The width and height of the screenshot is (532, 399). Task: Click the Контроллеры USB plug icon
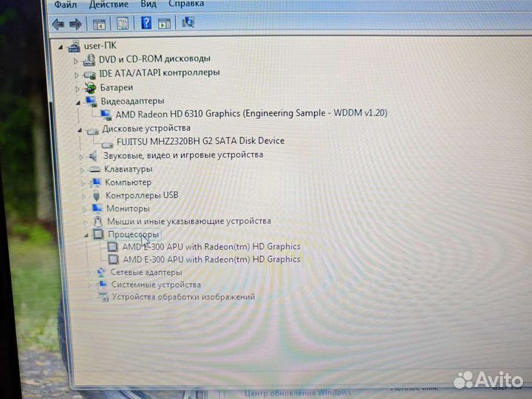[x=96, y=196]
